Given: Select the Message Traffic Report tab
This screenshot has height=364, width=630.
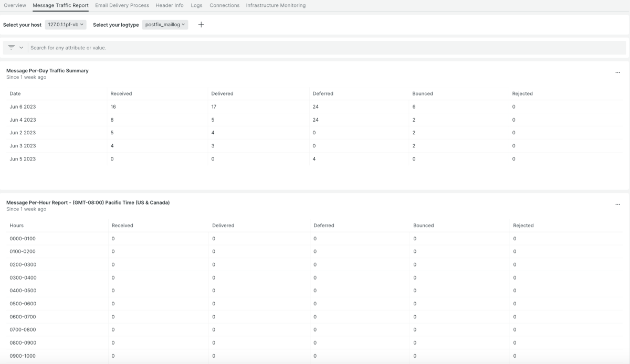Looking at the screenshot, I should pyautogui.click(x=60, y=5).
